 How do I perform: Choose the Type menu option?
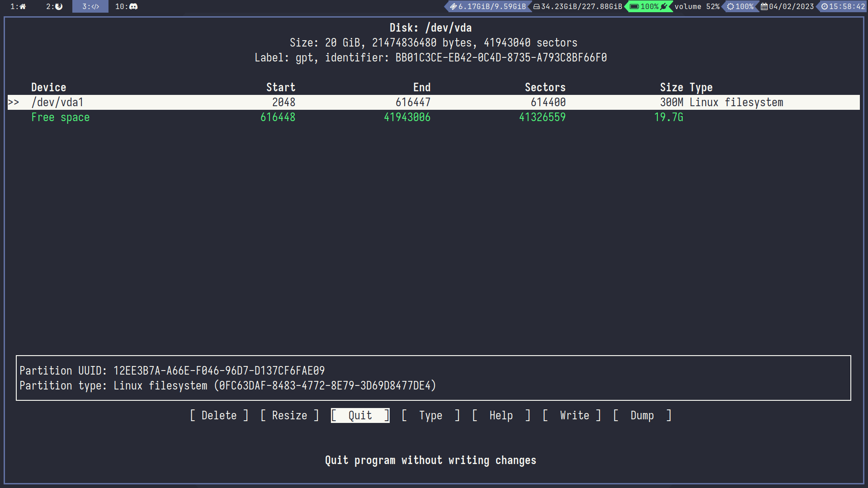pyautogui.click(x=430, y=415)
